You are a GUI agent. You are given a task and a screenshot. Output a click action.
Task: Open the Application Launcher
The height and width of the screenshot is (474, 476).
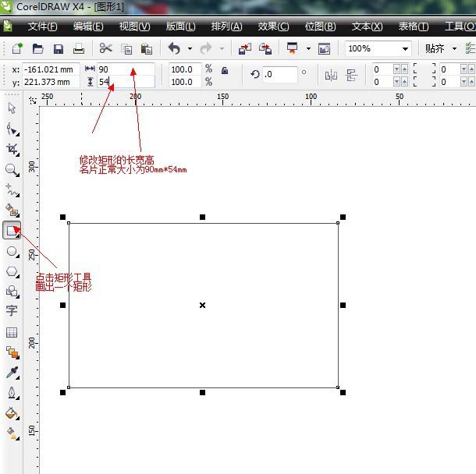click(x=293, y=48)
